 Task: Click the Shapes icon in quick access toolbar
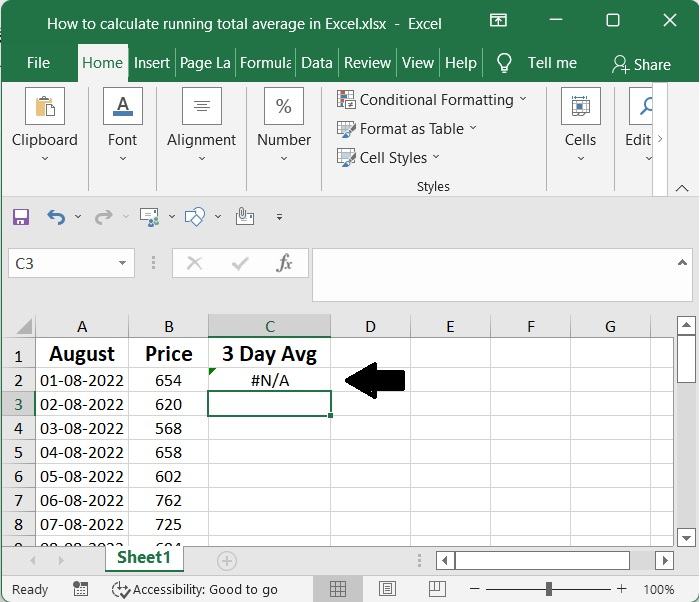coord(196,216)
